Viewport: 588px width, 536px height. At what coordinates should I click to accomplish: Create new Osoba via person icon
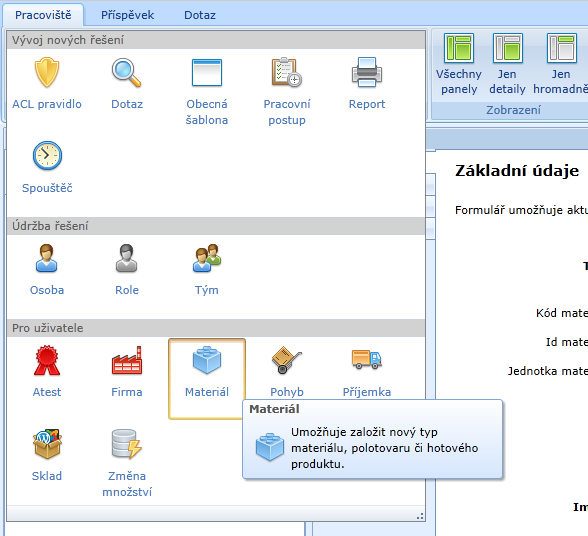pos(46,258)
